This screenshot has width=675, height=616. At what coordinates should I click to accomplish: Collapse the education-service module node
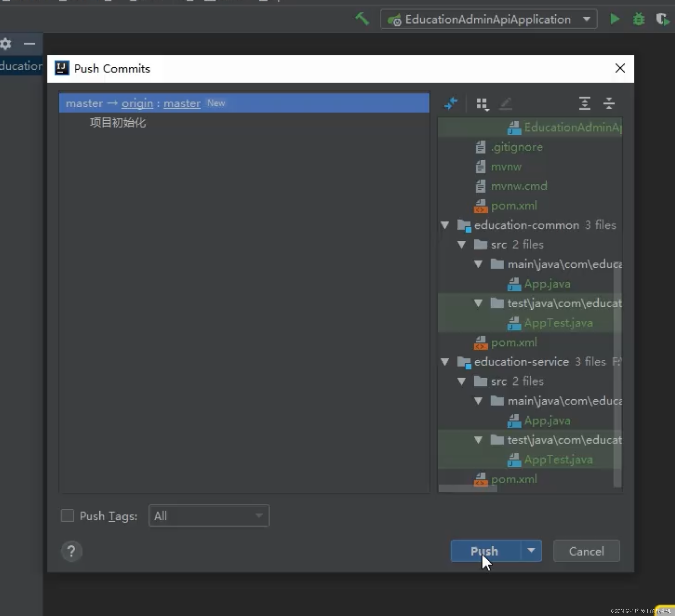445,361
